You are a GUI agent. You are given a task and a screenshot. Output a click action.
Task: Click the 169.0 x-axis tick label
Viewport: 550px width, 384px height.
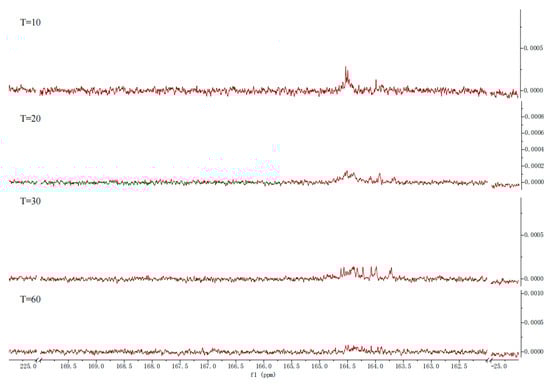pyautogui.click(x=96, y=366)
